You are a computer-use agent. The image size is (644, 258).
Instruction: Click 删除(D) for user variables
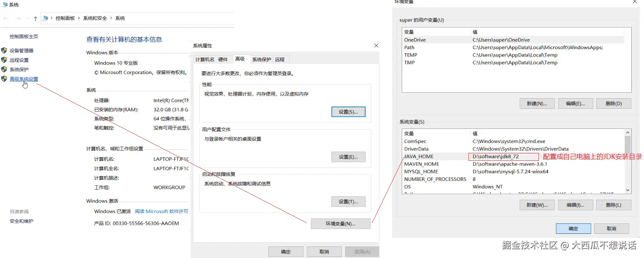pos(614,103)
